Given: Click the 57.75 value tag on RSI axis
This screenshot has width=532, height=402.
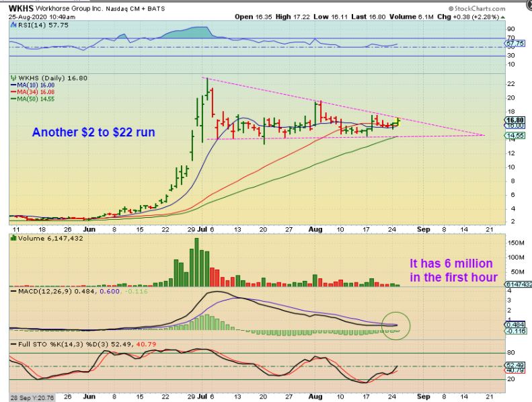Looking at the screenshot, I should pos(515,44).
